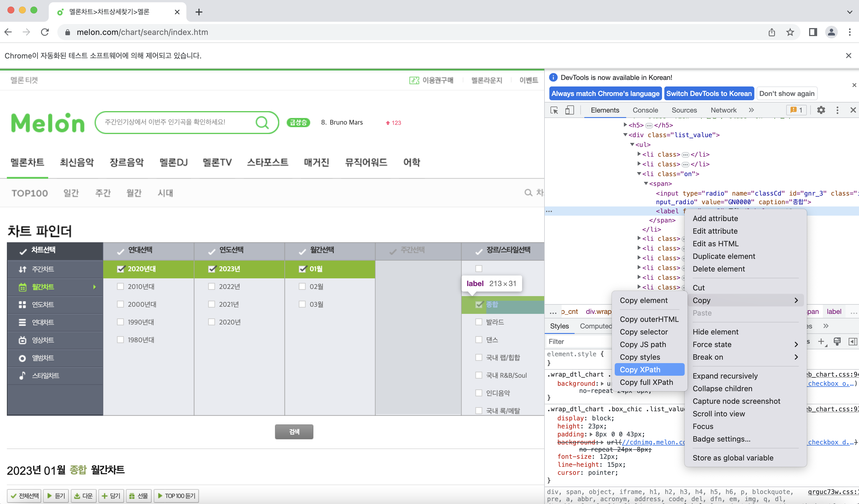The height and width of the screenshot is (504, 859).
Task: Check the 2010년대 decade checkbox
Action: pos(120,286)
